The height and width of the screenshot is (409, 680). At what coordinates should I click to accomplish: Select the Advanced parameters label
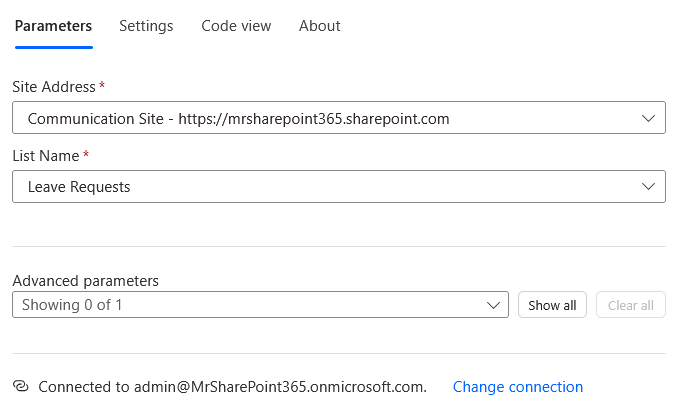pos(85,281)
